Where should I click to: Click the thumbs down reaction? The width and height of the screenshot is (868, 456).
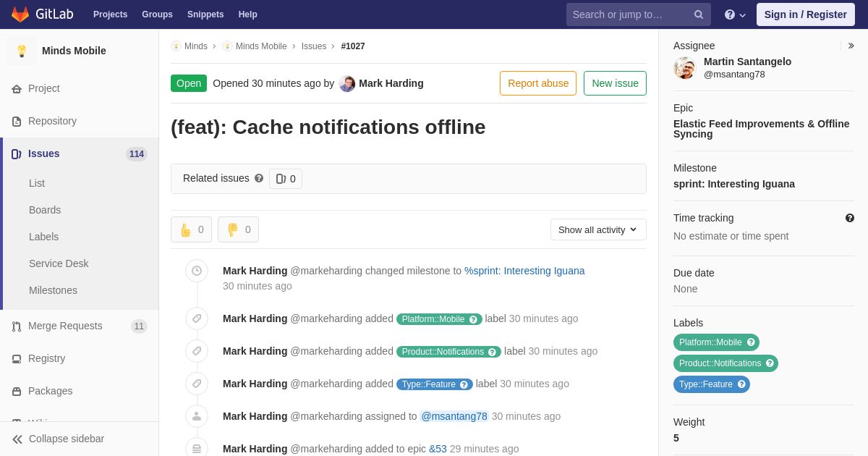pyautogui.click(x=238, y=229)
